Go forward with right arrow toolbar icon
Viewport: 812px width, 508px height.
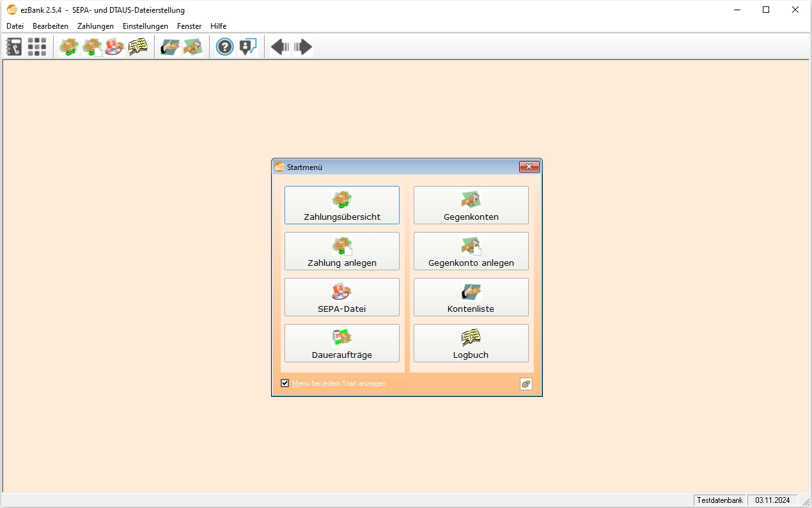[303, 47]
